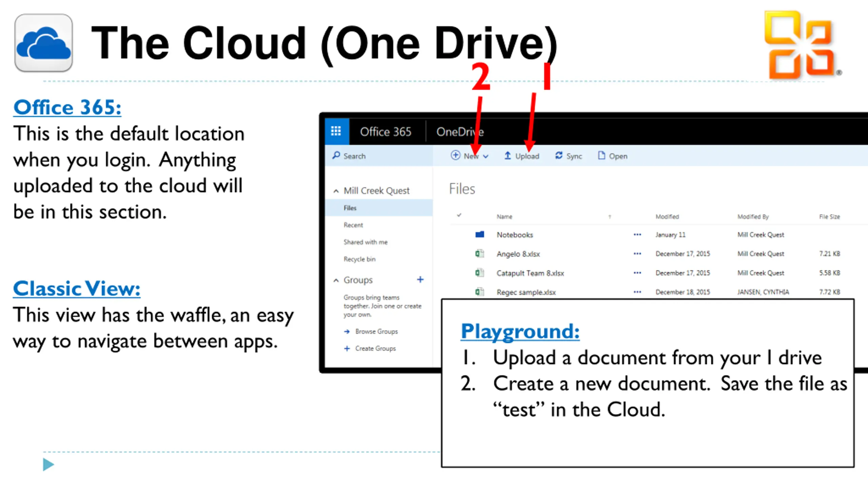
Task: Click the Groups section title
Action: [x=358, y=280]
